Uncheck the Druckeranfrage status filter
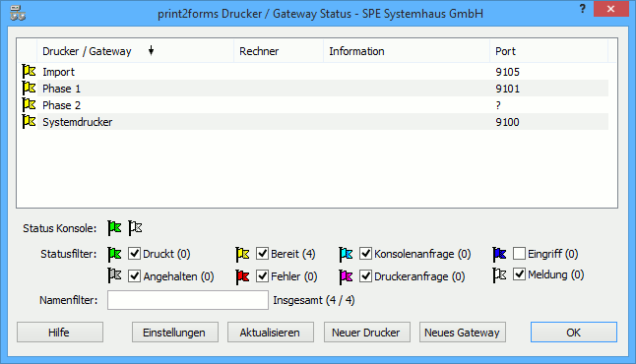Screen dimensions: 636x364 click(x=366, y=276)
